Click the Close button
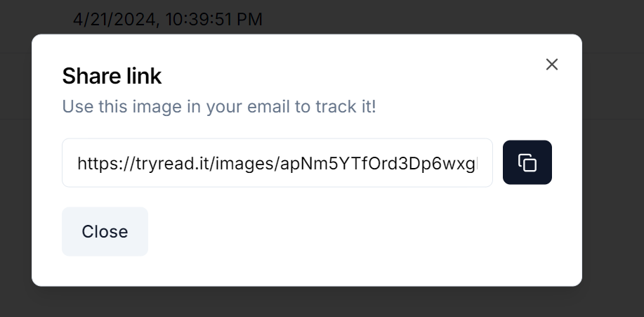The image size is (644, 317). pyautogui.click(x=105, y=231)
